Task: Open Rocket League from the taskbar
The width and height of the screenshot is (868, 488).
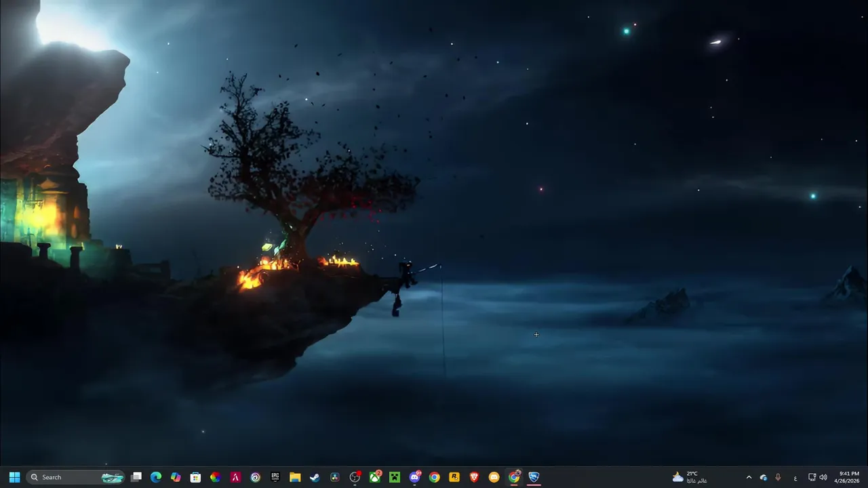Action: point(534,477)
